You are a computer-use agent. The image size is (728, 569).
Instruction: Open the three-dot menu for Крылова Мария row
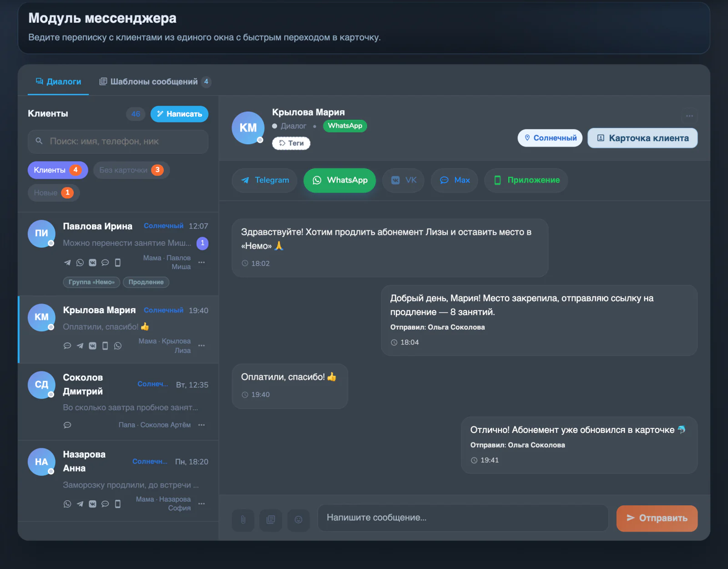[x=202, y=345]
